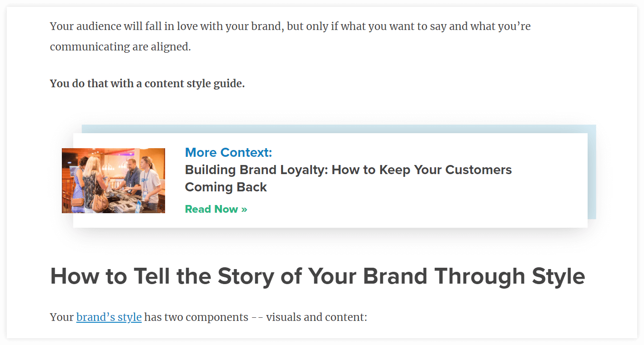Click the words "Through Style" in the heading

click(509, 276)
